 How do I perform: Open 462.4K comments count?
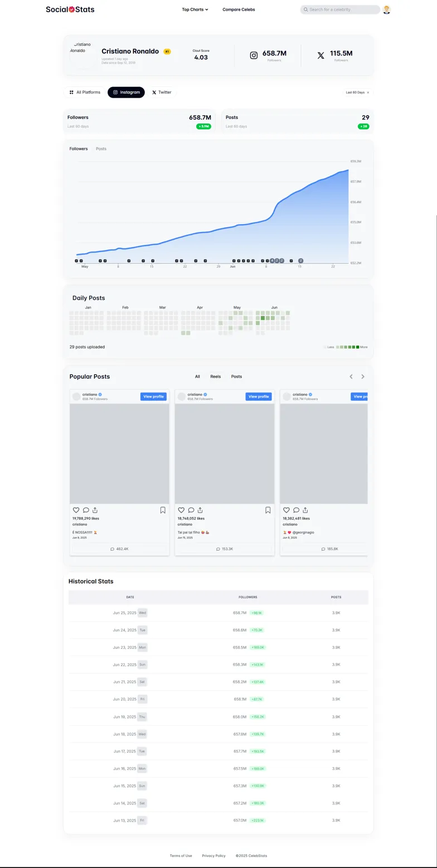119,549
